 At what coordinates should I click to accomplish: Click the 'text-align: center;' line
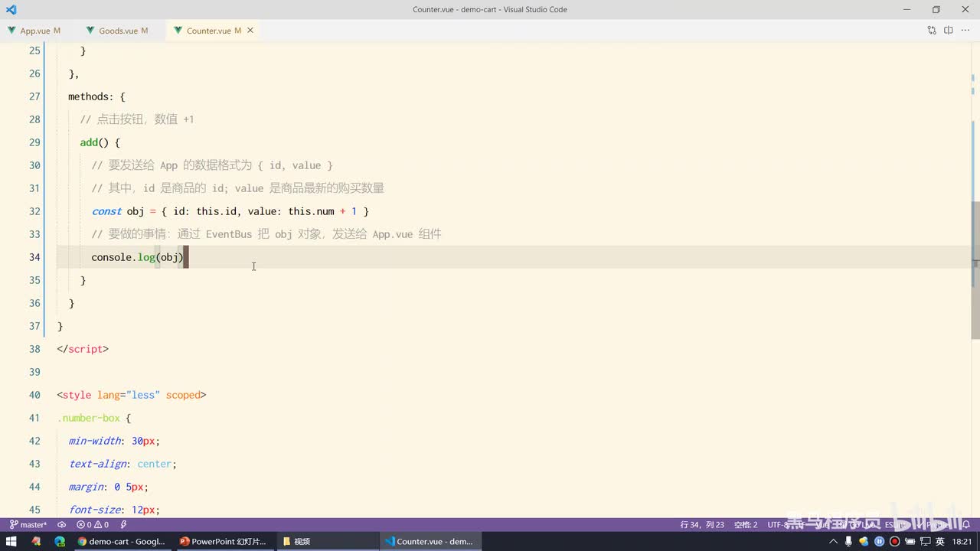[122, 464]
